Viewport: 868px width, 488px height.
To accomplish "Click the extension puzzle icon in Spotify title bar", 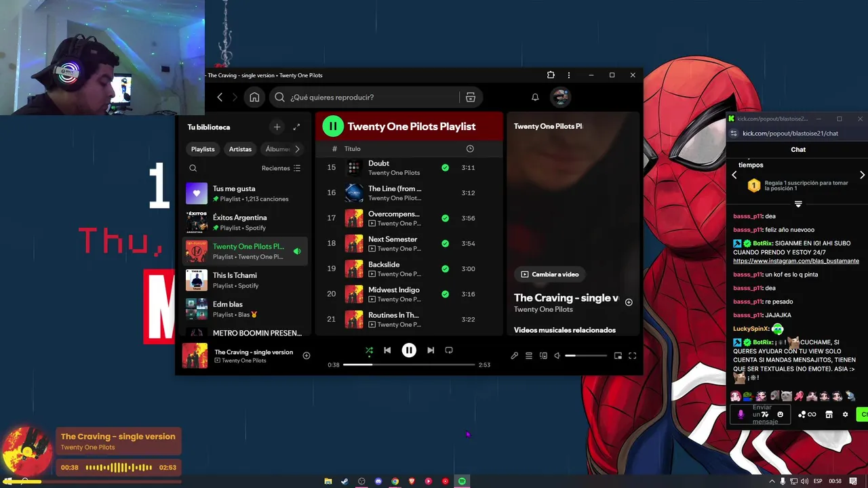I will click(551, 75).
